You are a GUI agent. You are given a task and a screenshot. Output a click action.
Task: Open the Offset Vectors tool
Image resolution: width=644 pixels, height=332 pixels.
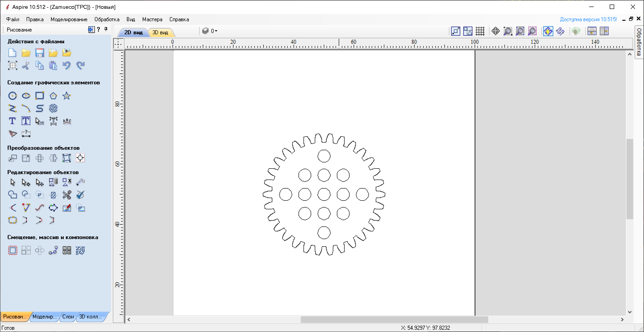coord(12,250)
